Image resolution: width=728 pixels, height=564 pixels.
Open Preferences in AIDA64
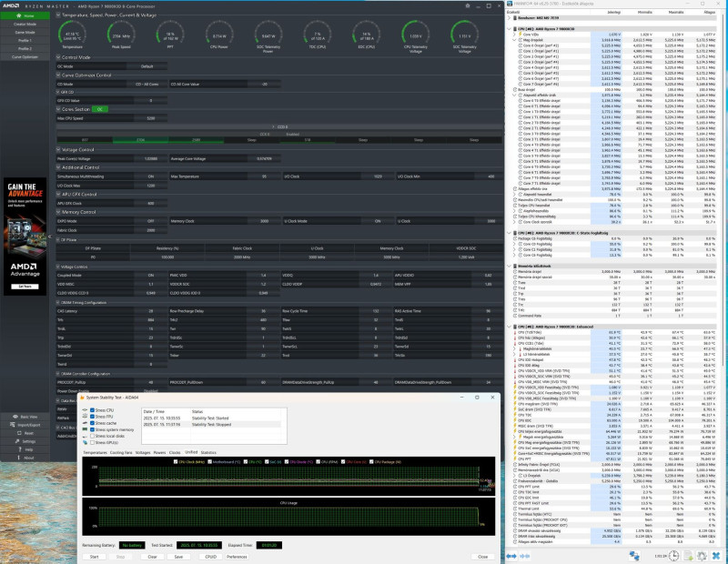[x=237, y=557]
